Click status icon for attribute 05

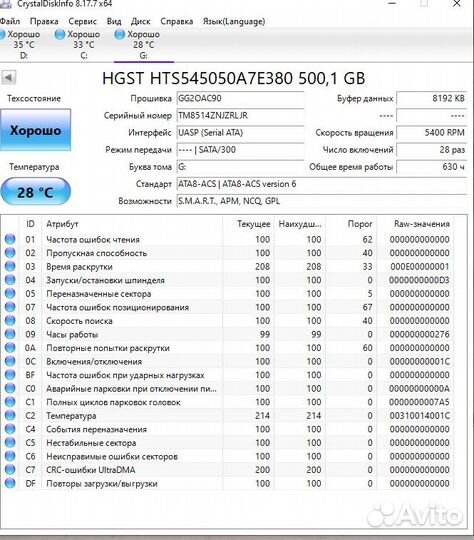click(x=10, y=293)
